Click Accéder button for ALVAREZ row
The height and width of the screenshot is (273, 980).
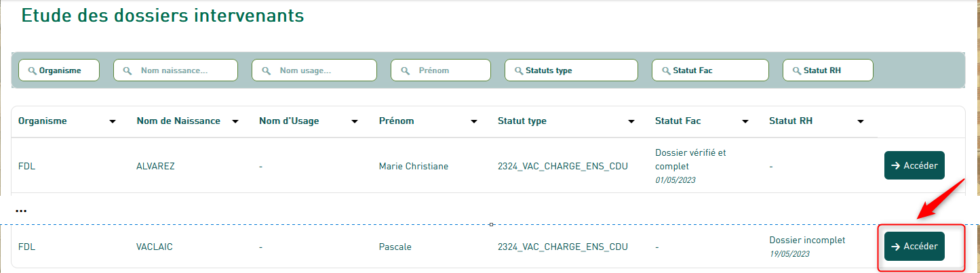(914, 165)
